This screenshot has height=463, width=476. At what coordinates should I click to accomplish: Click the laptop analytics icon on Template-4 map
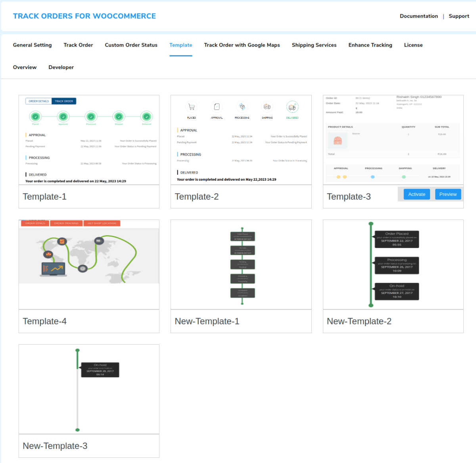coord(53,269)
